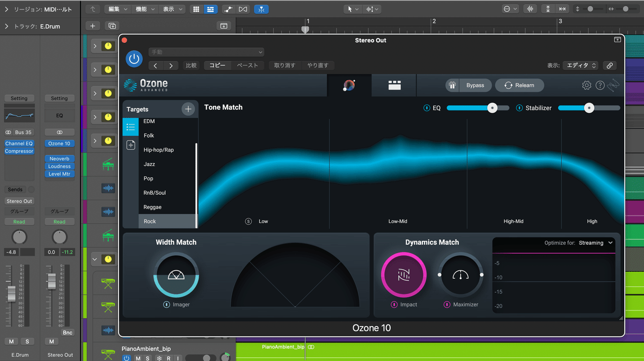Toggle freeze snowflake on PianoAmbient_bip track
The width and height of the screenshot is (644, 361).
click(x=159, y=358)
